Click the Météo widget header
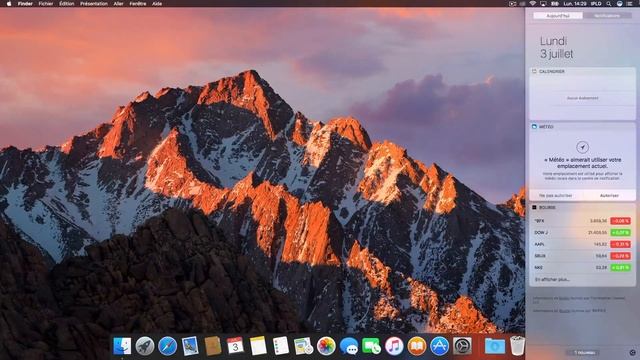This screenshot has height=360, width=640. tap(582, 127)
